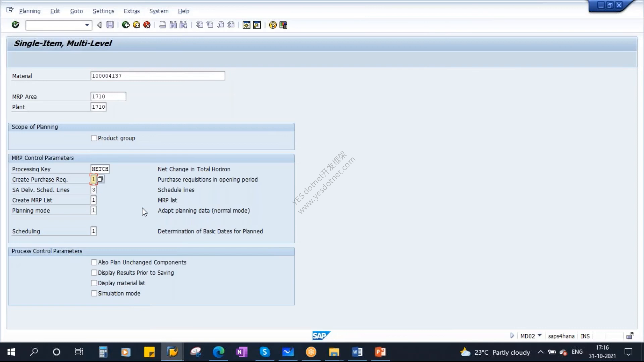
Task: Open the Action Center notifications button
Action: (628, 352)
